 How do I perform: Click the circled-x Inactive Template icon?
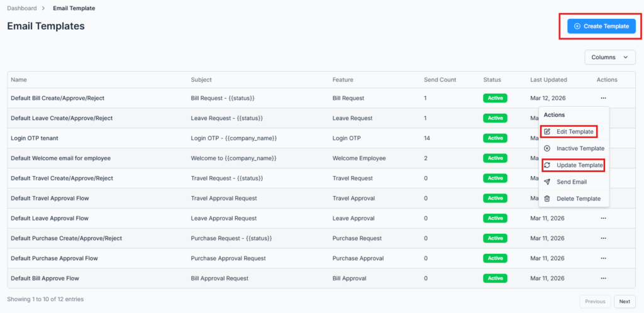(x=547, y=148)
